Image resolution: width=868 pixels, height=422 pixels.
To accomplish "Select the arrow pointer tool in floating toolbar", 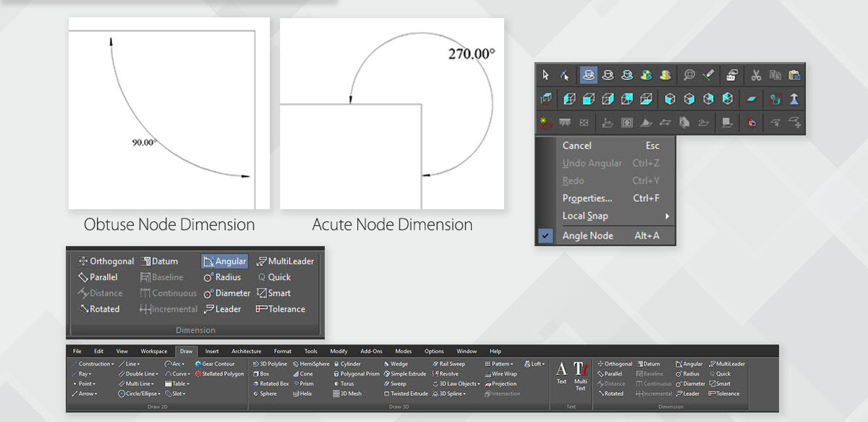I will point(546,75).
